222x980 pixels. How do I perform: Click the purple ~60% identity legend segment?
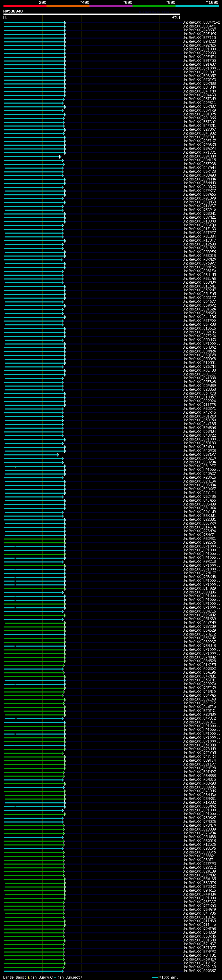111,6
